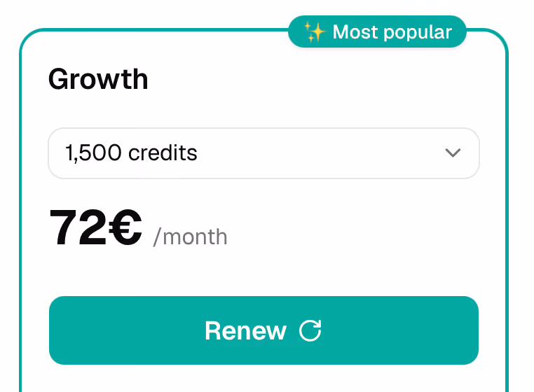
Task: Click the 72€ price amount
Action: 96,227
